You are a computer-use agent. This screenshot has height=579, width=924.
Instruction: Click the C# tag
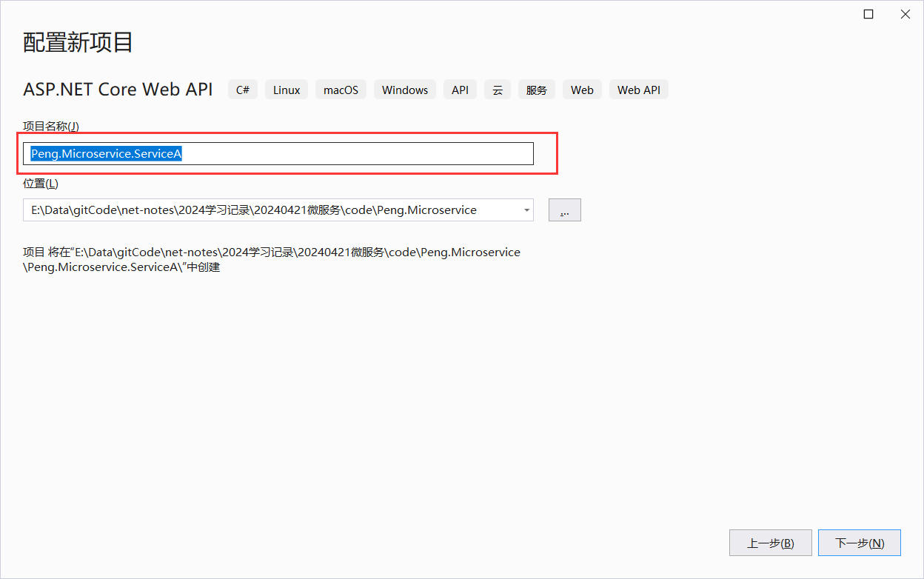point(243,90)
